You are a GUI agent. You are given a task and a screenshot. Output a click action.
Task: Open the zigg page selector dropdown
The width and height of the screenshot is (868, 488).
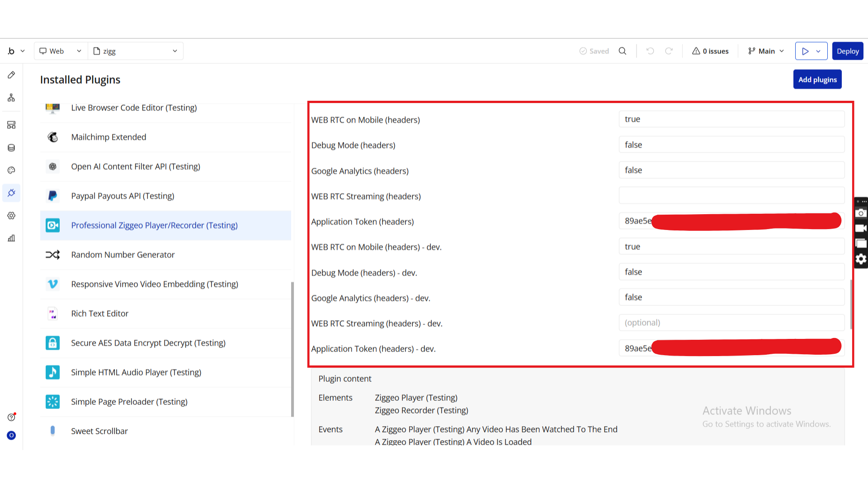pyautogui.click(x=136, y=51)
